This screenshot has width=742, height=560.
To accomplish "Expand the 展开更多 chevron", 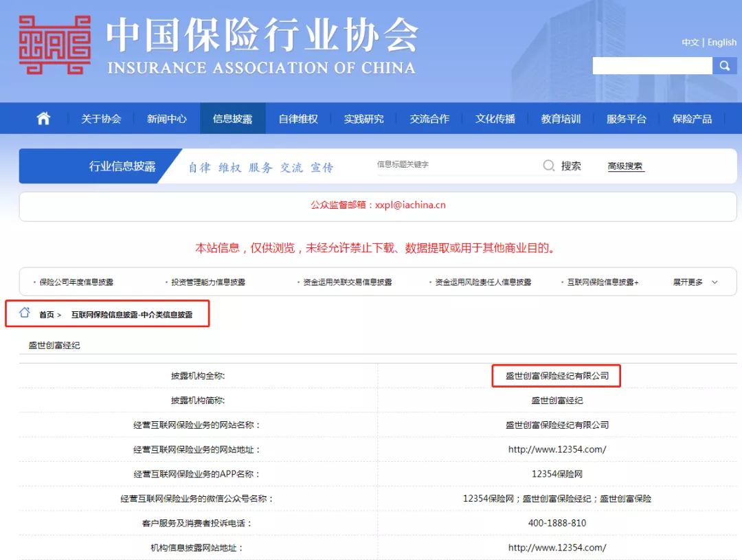I will tap(715, 282).
